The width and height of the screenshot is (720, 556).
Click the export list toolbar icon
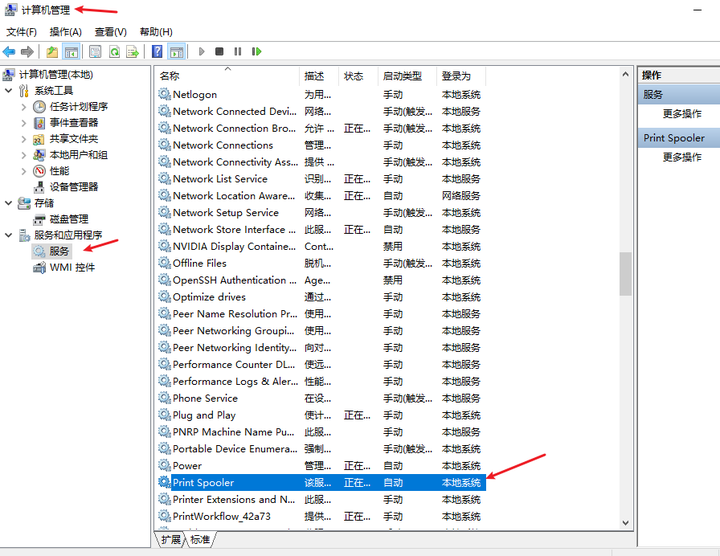132,51
